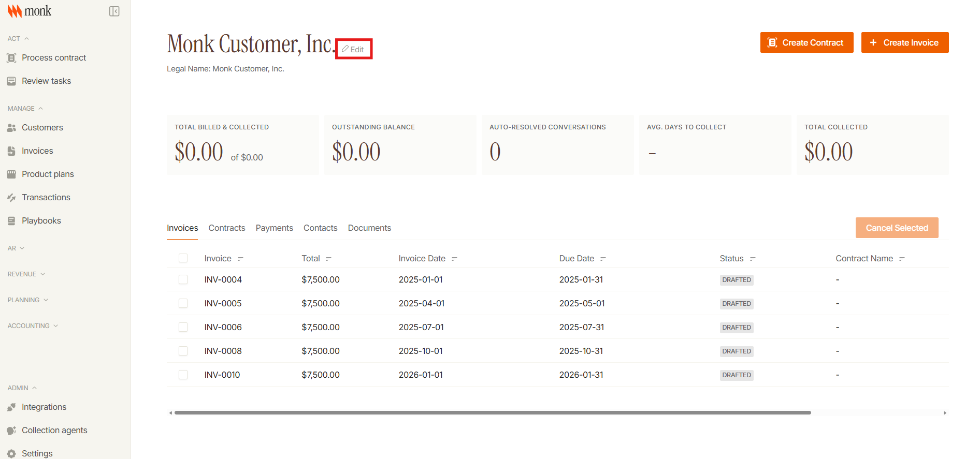Open invoice INV-0005
The height and width of the screenshot is (459, 980).
pos(223,304)
